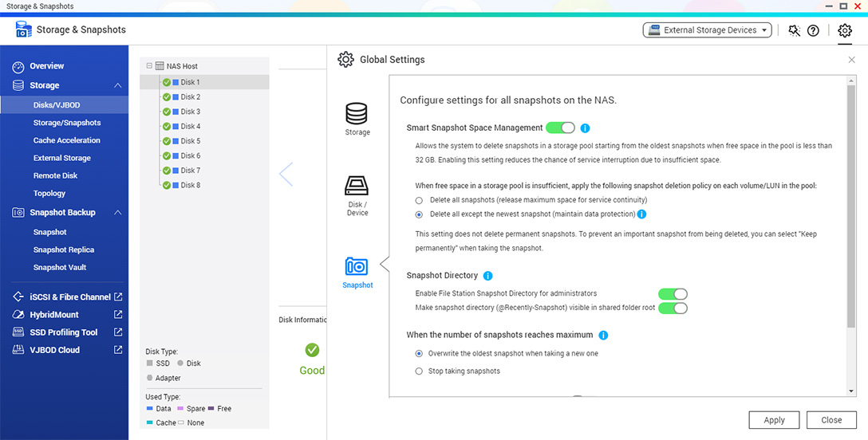Screen dimensions: 868x440
Task: Open the iSCSI & Fibre Channel external link
Action: coord(118,297)
